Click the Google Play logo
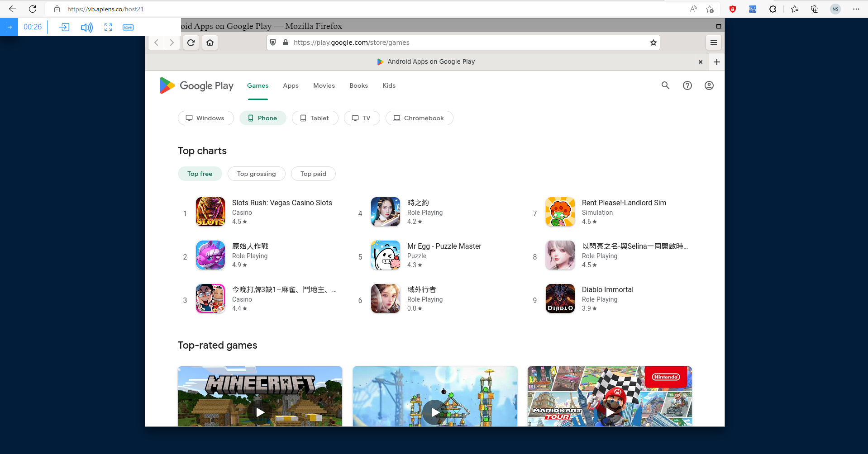 [196, 85]
